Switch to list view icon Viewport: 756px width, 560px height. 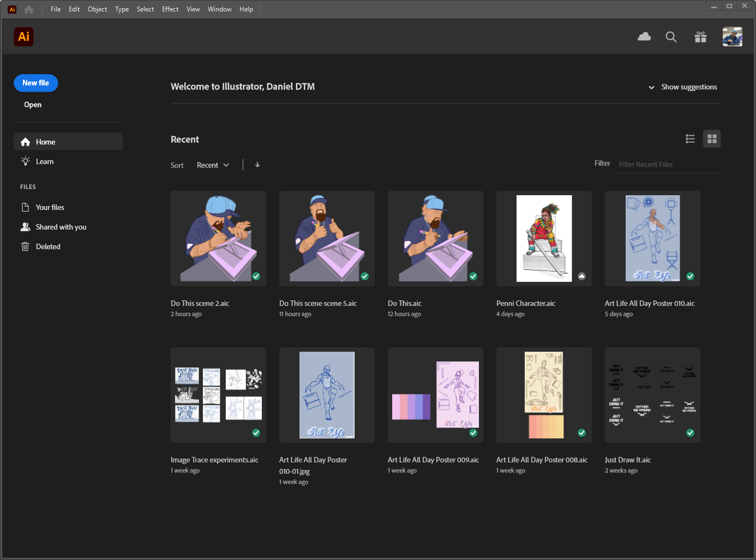tap(690, 139)
